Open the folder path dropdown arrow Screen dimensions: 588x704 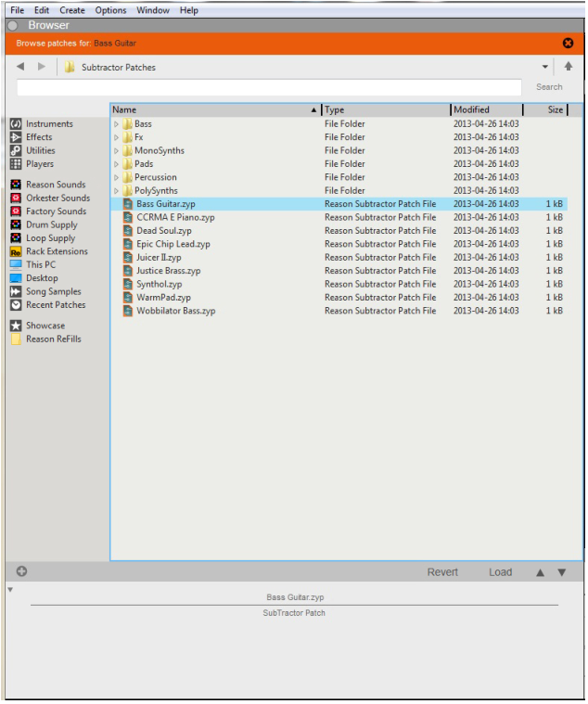point(545,68)
